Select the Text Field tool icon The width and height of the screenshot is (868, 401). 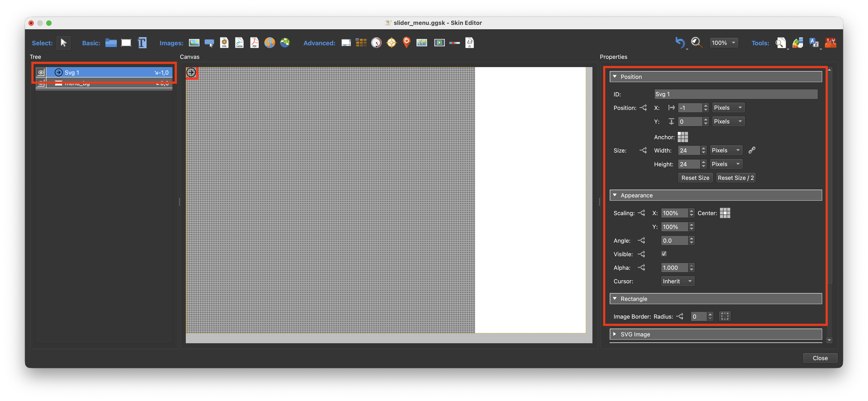[142, 43]
